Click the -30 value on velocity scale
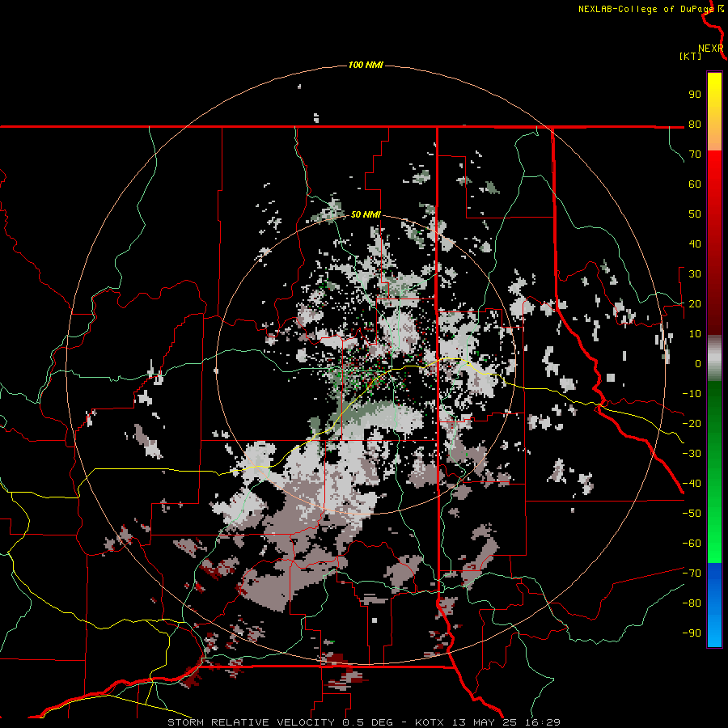Image resolution: width=728 pixels, height=728 pixels. click(x=692, y=454)
